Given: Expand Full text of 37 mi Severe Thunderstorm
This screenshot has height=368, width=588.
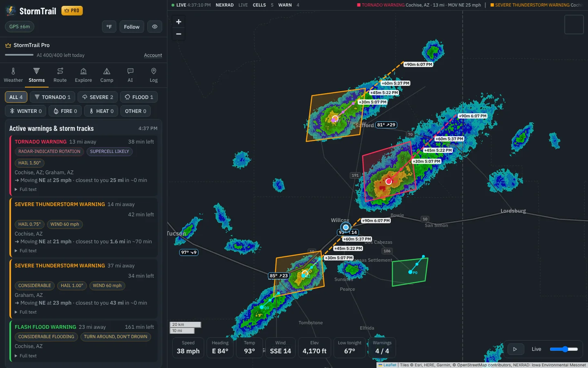Looking at the screenshot, I should pyautogui.click(x=26, y=312).
